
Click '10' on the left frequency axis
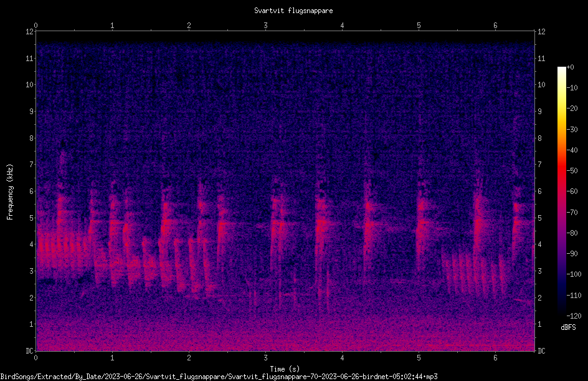pyautogui.click(x=29, y=85)
